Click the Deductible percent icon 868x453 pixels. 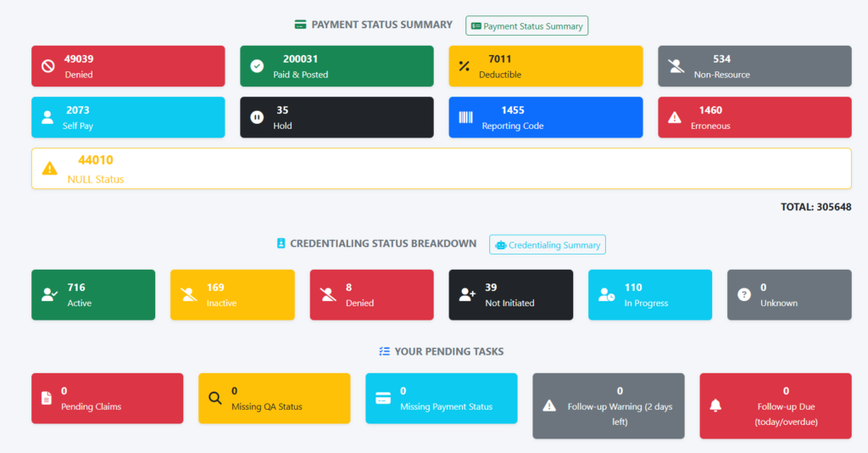(465, 67)
